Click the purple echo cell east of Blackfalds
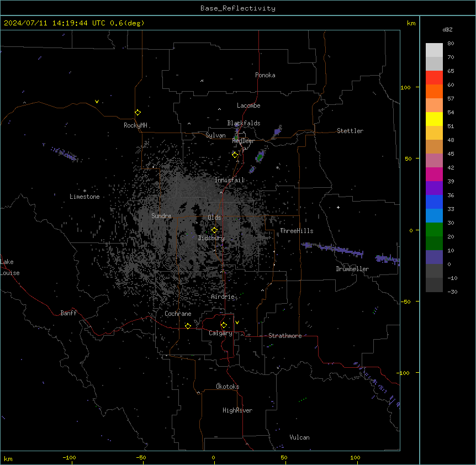This screenshot has height=465, width=476. [277, 131]
